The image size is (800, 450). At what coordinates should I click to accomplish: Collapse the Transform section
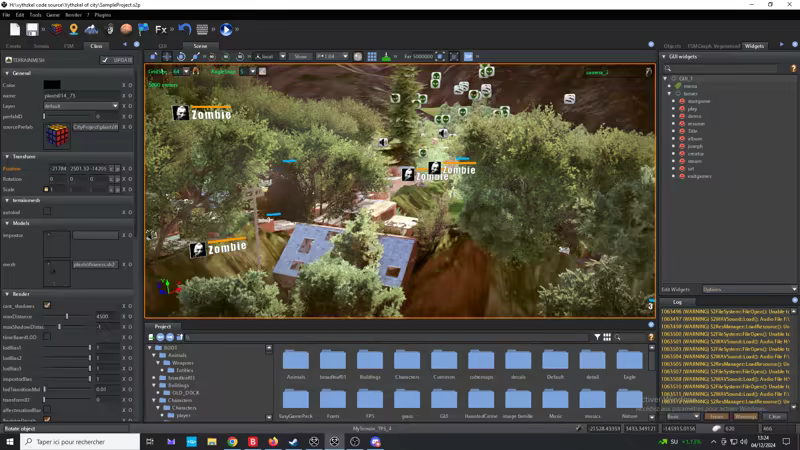coord(8,157)
